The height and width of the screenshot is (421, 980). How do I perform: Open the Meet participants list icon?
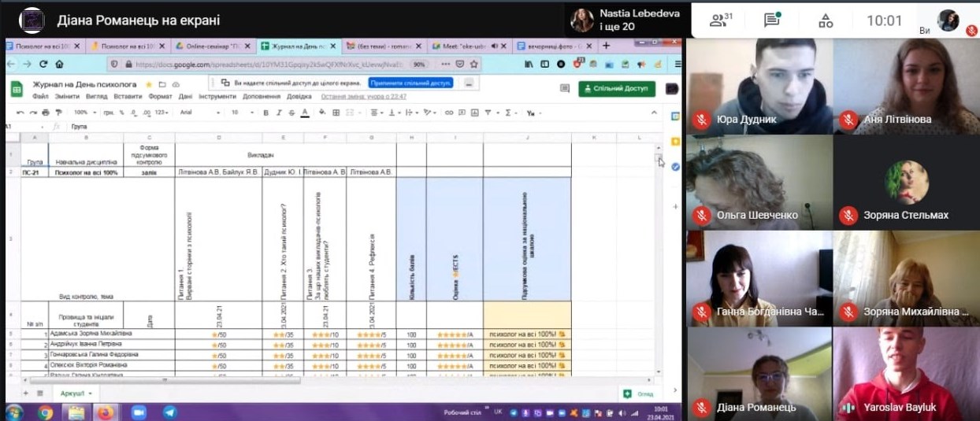click(x=718, y=20)
